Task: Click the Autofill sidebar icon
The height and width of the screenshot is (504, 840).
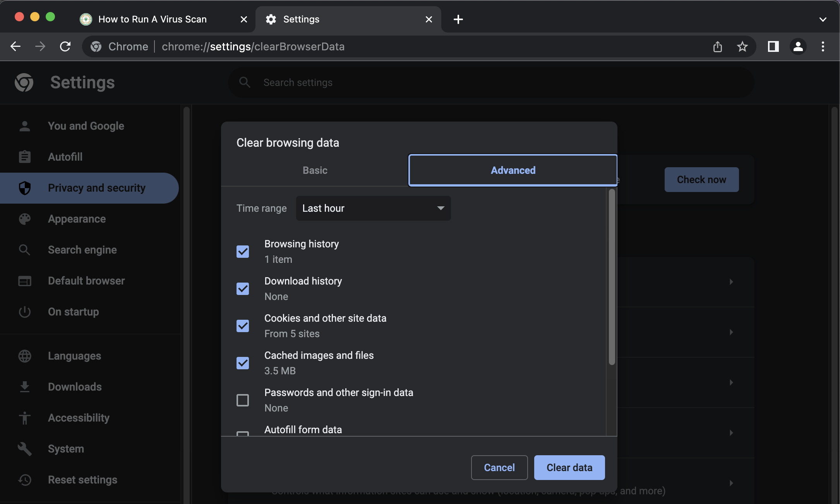Action: click(24, 157)
